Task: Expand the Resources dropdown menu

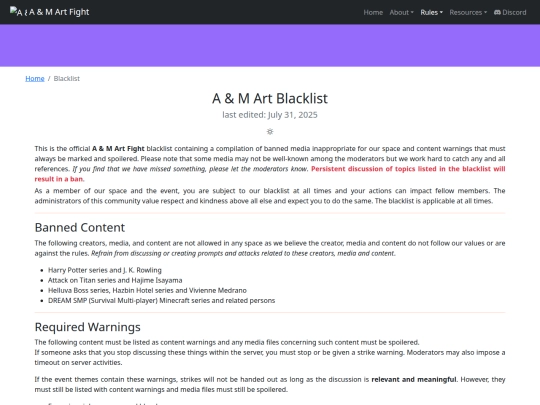Action: (468, 12)
